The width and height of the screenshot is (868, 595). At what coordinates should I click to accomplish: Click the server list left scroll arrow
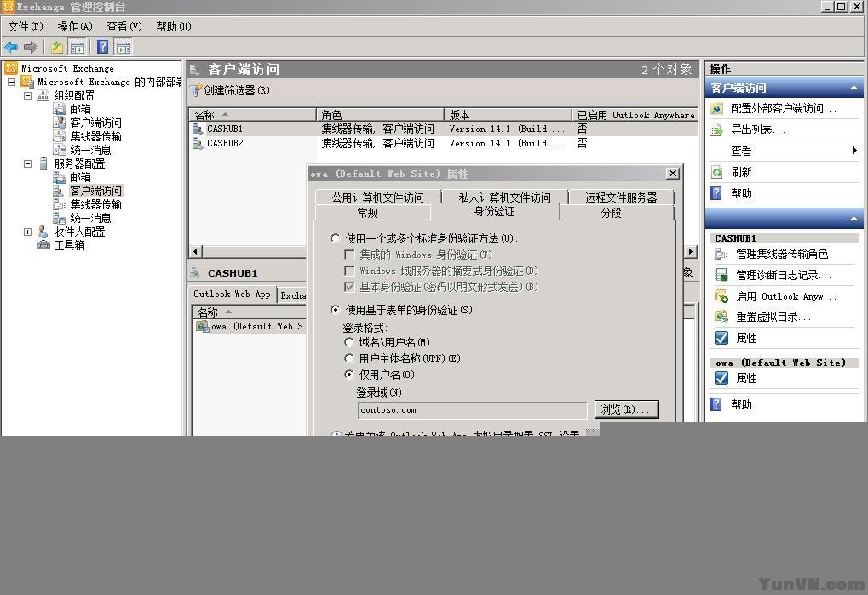[x=195, y=252]
